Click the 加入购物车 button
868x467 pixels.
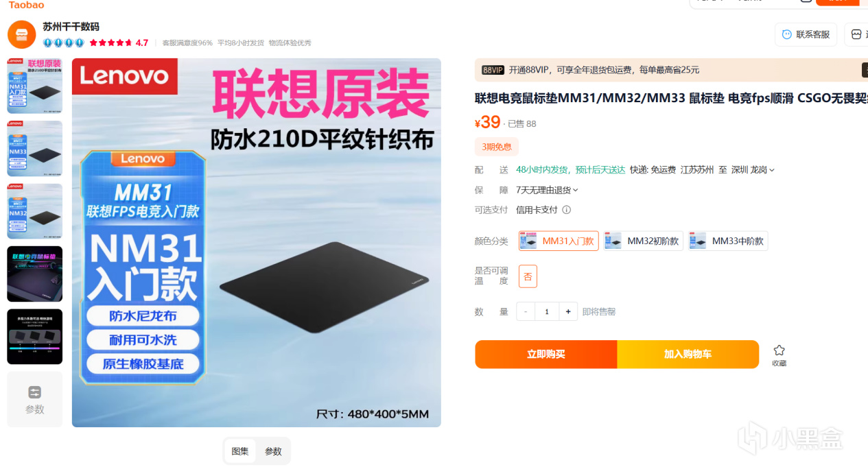(688, 355)
